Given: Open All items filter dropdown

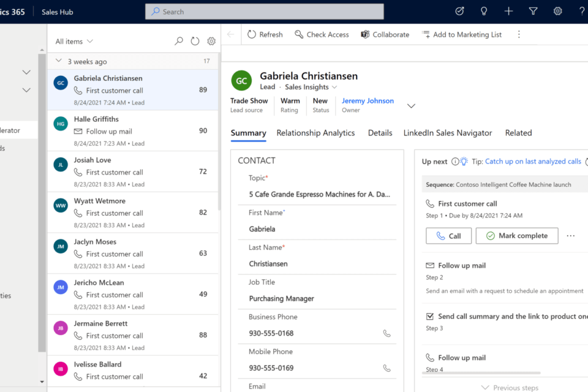Looking at the screenshot, I should (74, 42).
